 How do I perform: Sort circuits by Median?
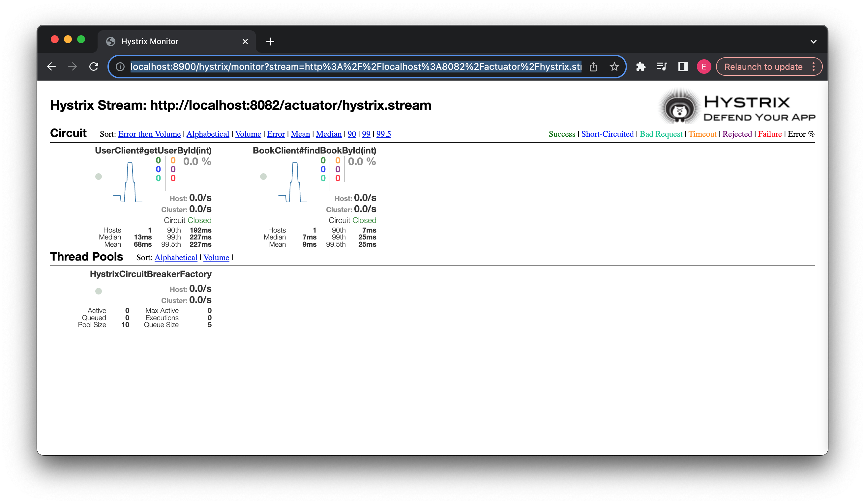[x=328, y=134]
